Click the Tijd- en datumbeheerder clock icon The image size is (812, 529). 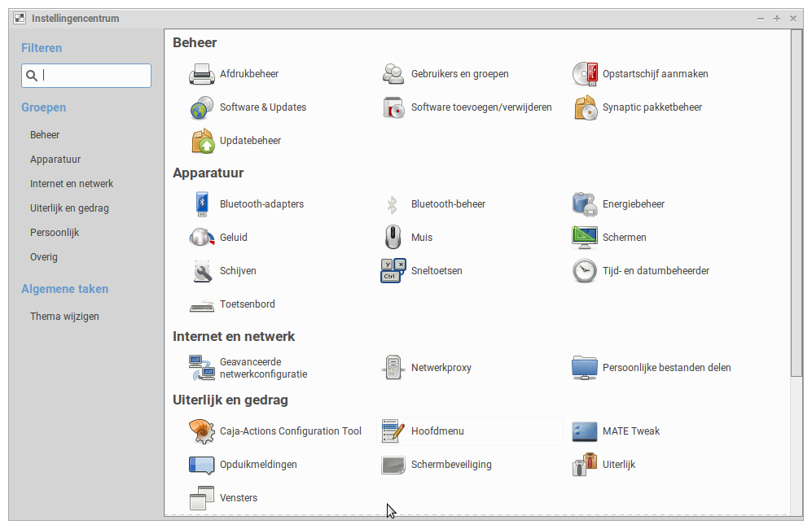point(585,271)
